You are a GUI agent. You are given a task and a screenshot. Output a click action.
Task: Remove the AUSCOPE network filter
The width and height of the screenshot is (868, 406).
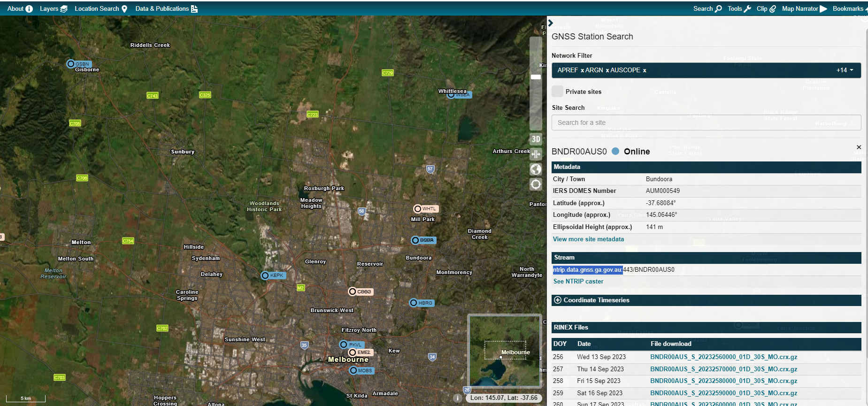[x=645, y=70]
